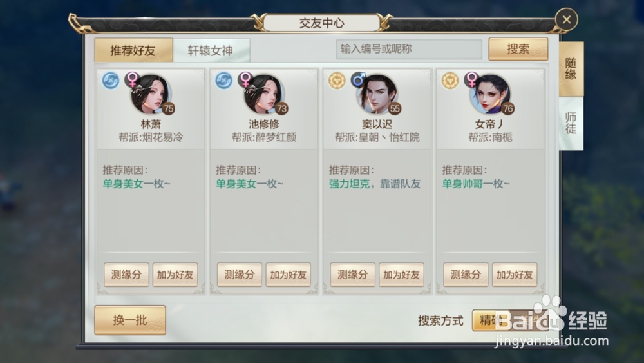Switch to the 轩辕女神 tab
Screen dimensions: 644x363
point(211,50)
